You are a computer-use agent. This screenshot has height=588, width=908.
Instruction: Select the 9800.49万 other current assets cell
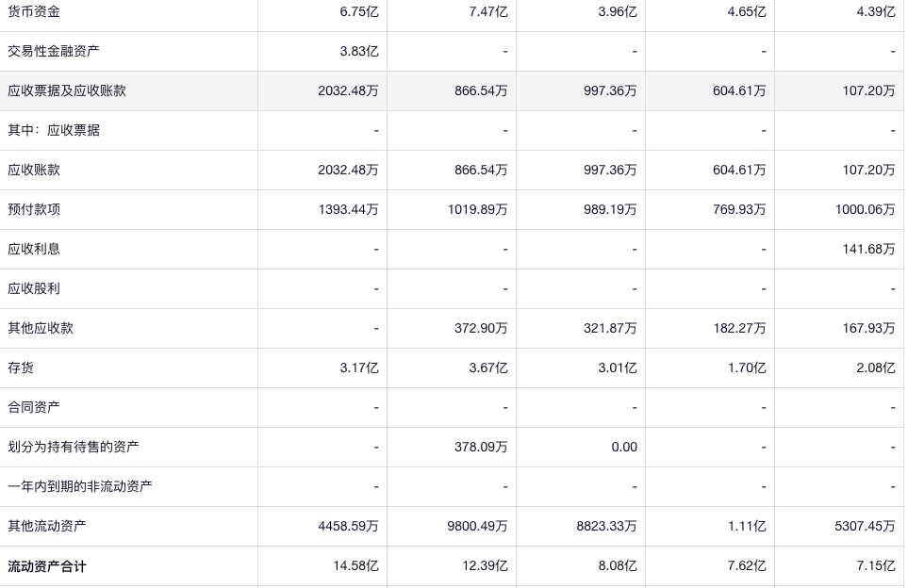(x=477, y=526)
